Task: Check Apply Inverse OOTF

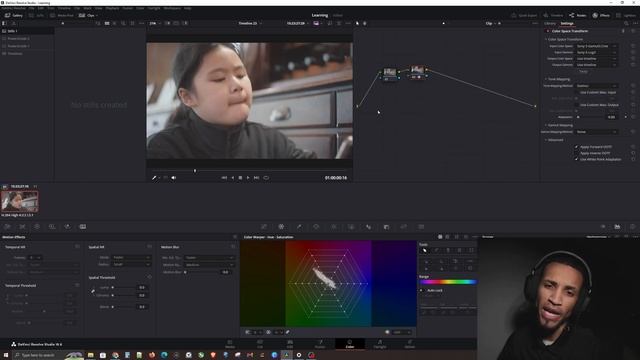Action: tap(577, 153)
